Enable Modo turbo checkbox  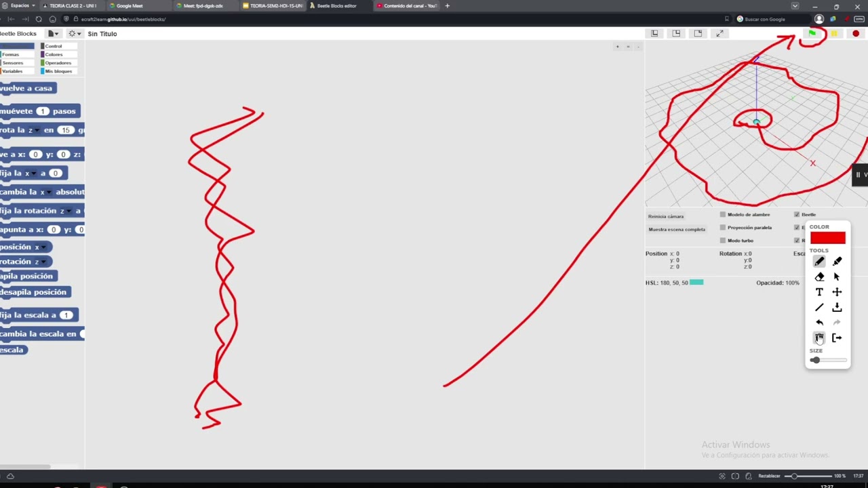(x=723, y=241)
